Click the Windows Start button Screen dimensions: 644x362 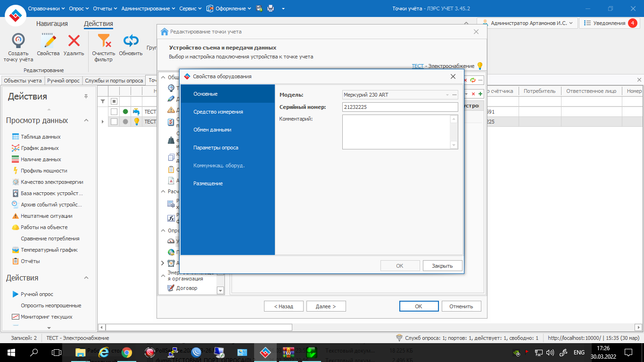(x=11, y=352)
